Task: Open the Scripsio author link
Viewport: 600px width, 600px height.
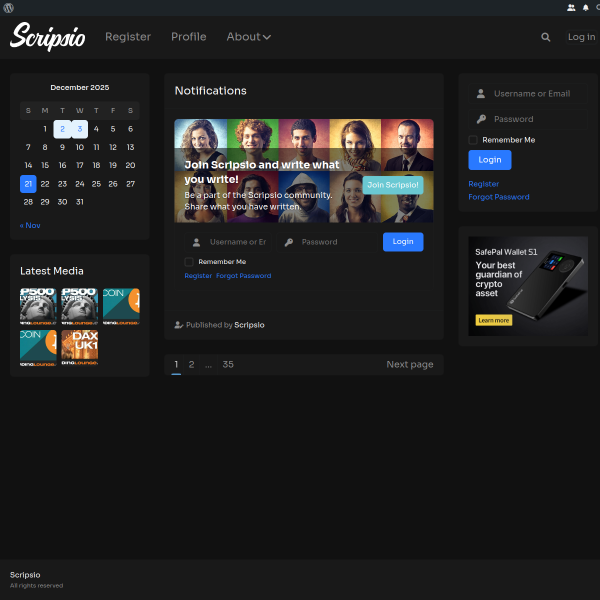Action: (x=249, y=325)
